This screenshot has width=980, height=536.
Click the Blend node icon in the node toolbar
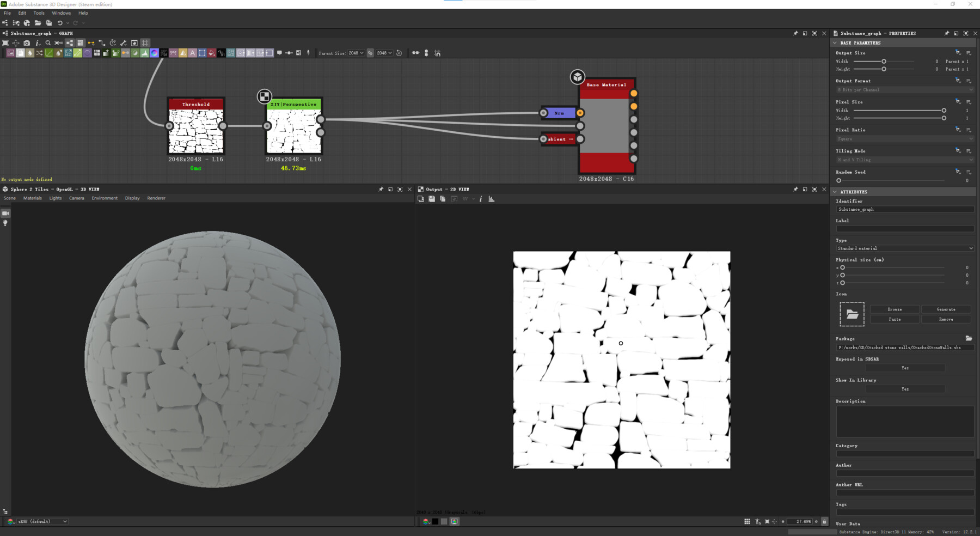click(20, 53)
